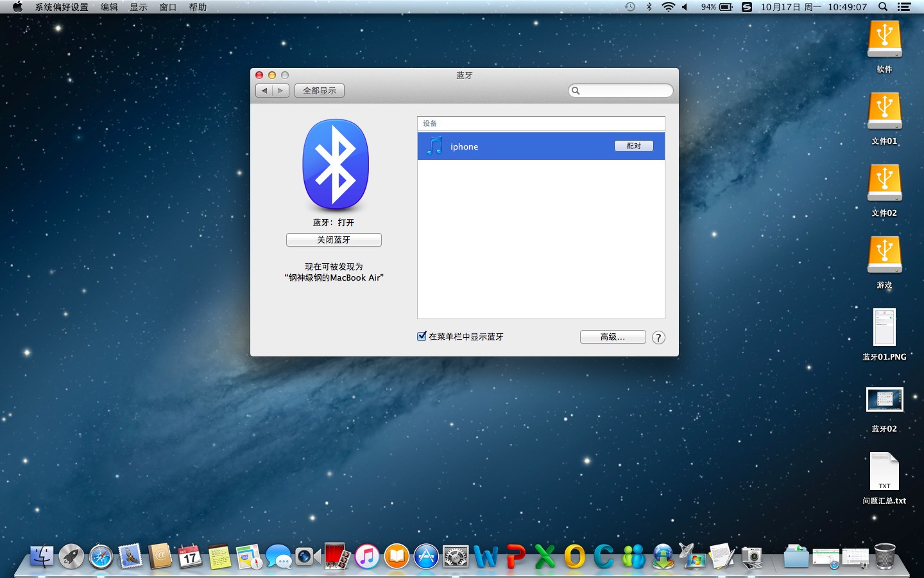Open FaceTime camera icon in Dock

(x=308, y=556)
